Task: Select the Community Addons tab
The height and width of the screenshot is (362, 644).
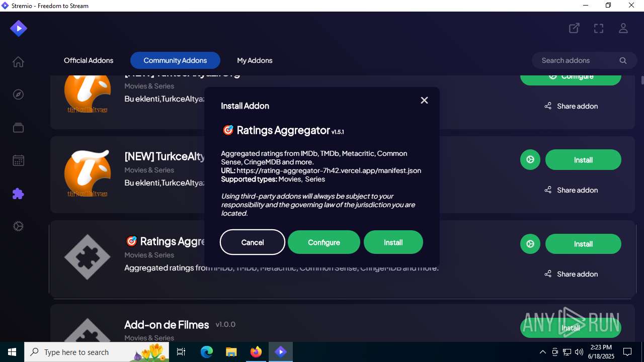Action: tap(175, 60)
